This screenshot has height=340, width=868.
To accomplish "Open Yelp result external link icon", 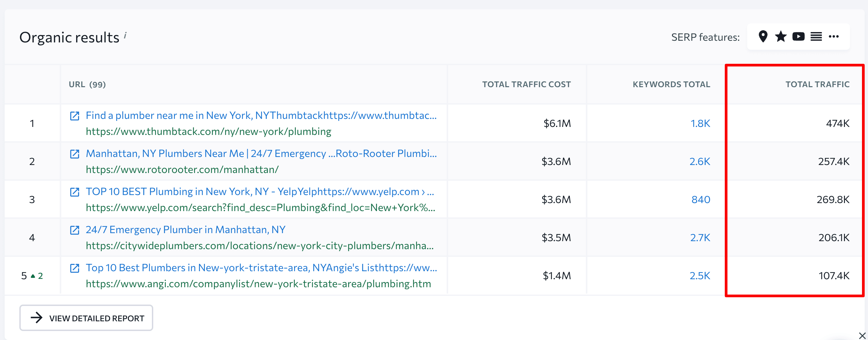I will pyautogui.click(x=74, y=192).
